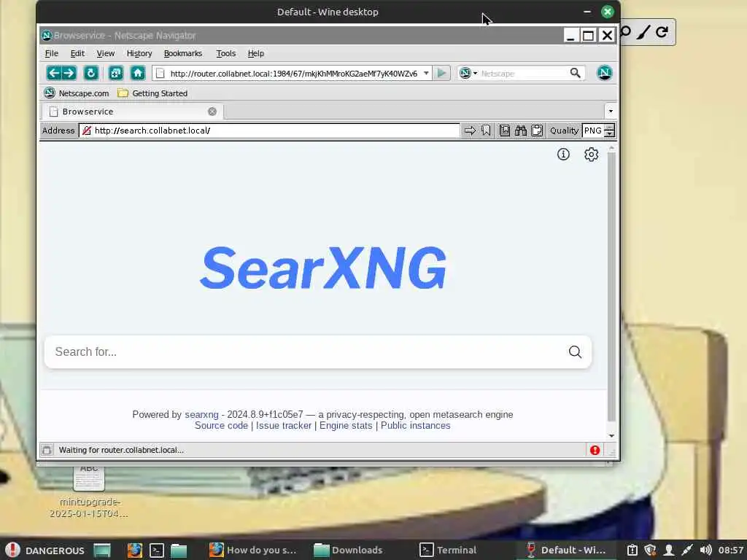
Task: Reload the page in Netscape toolbar
Action: 90,73
